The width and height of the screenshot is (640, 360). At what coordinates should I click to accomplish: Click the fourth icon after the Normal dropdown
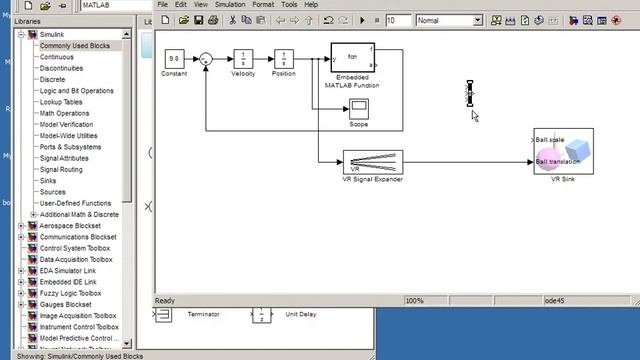(x=539, y=20)
